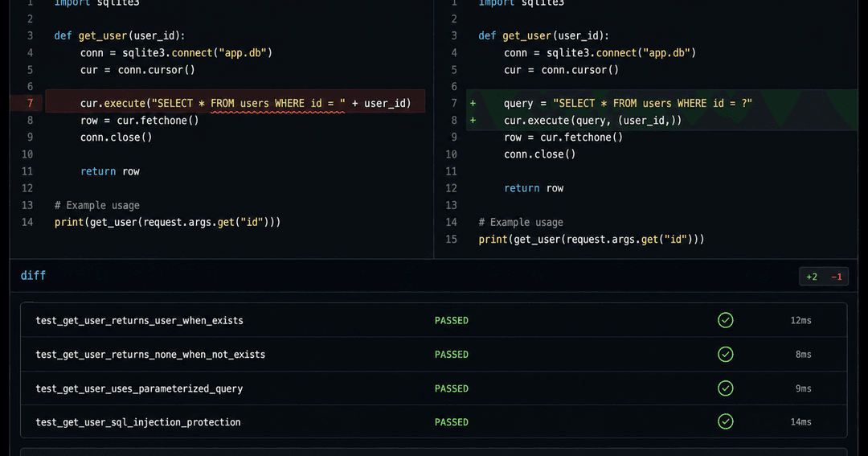Click line number 15 in the right pane gutter
This screenshot has height=456, width=868.
451,240
